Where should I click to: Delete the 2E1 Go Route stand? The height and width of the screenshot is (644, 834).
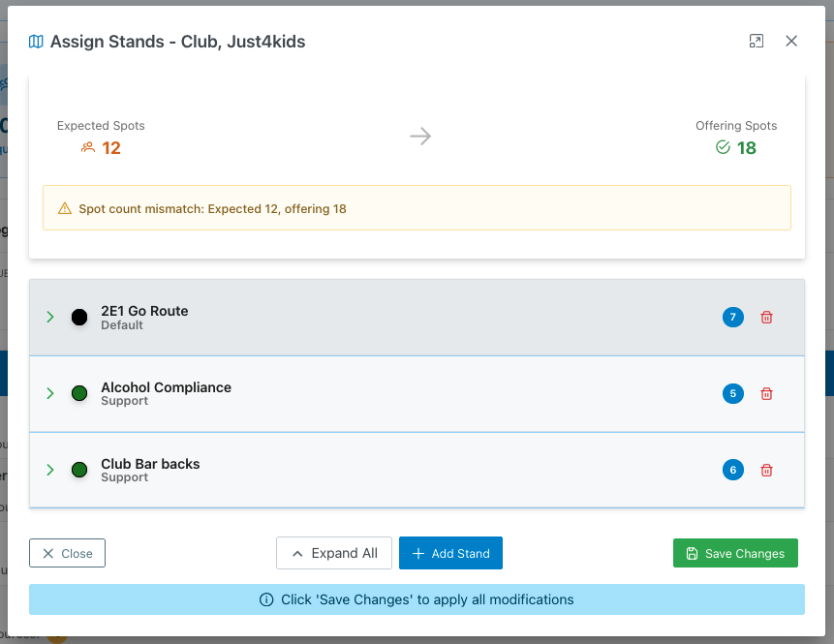coord(766,318)
